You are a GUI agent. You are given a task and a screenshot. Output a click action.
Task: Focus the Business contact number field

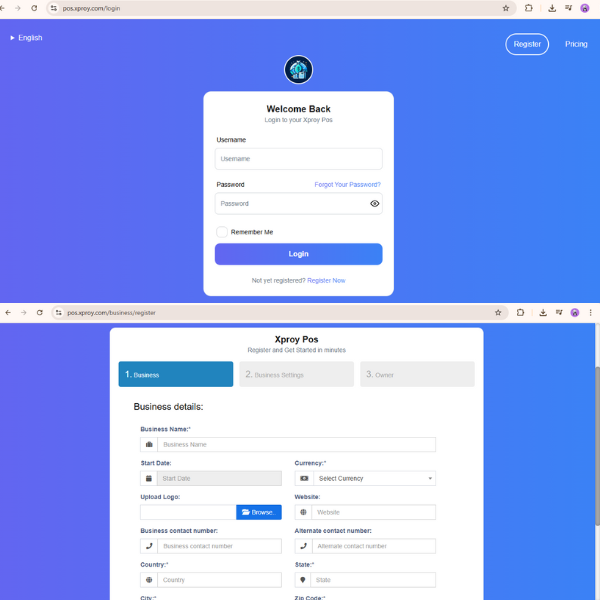220,546
